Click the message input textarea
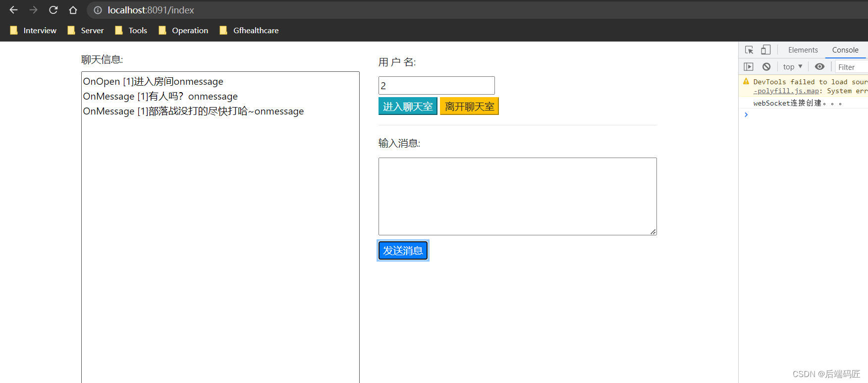 pyautogui.click(x=518, y=196)
